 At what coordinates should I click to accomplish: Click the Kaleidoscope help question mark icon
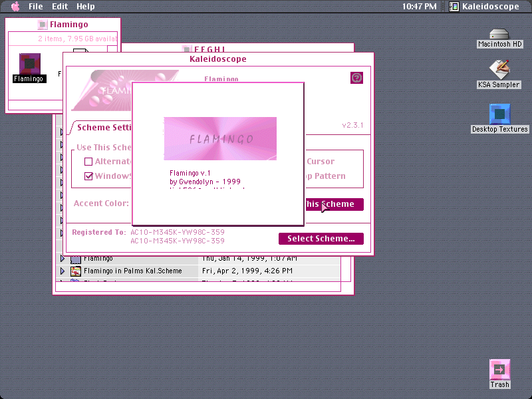(356, 78)
